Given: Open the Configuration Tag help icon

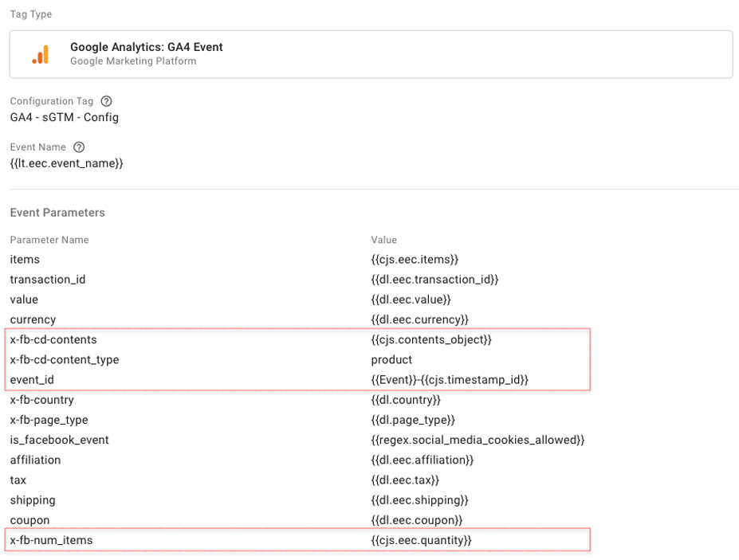Looking at the screenshot, I should [107, 101].
